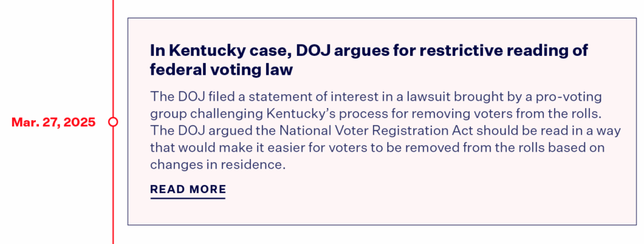Click the Mar. 27, 2025 date label
Viewport: 644px width, 244px height.
click(x=53, y=122)
